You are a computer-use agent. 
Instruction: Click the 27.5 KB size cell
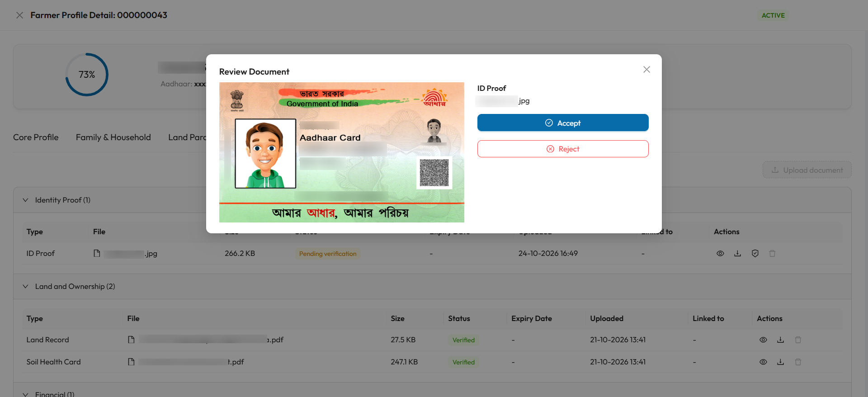pos(403,340)
